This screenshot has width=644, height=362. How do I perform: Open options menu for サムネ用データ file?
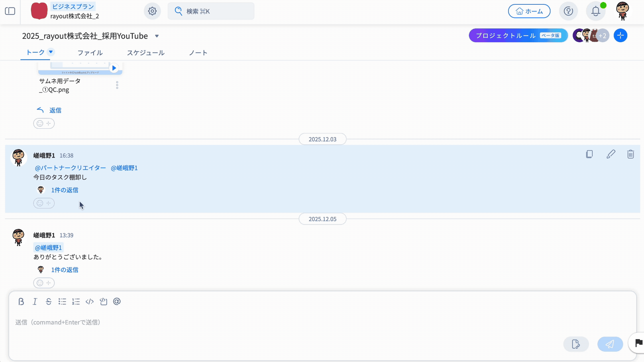pyautogui.click(x=117, y=85)
